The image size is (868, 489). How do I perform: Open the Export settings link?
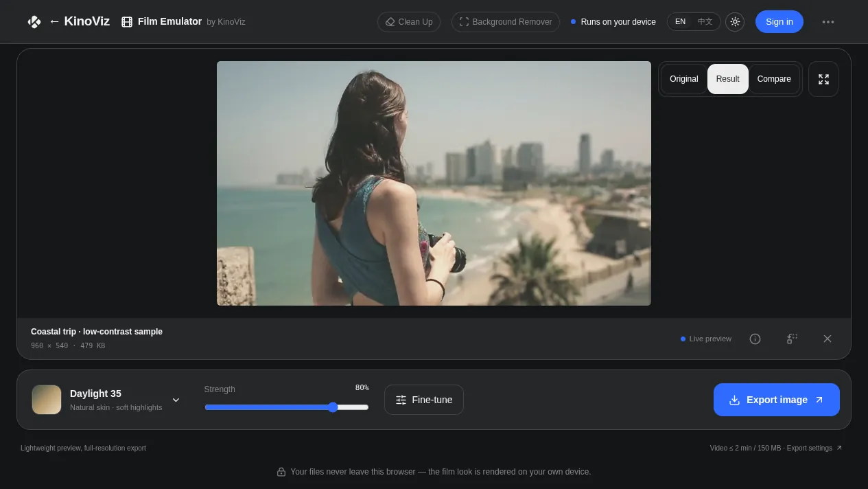(814, 448)
